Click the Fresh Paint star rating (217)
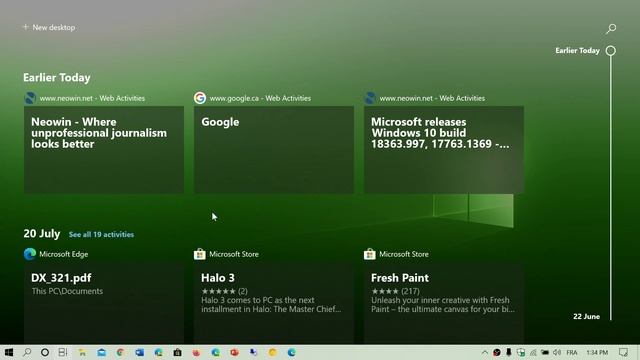The image size is (640, 360). click(396, 291)
